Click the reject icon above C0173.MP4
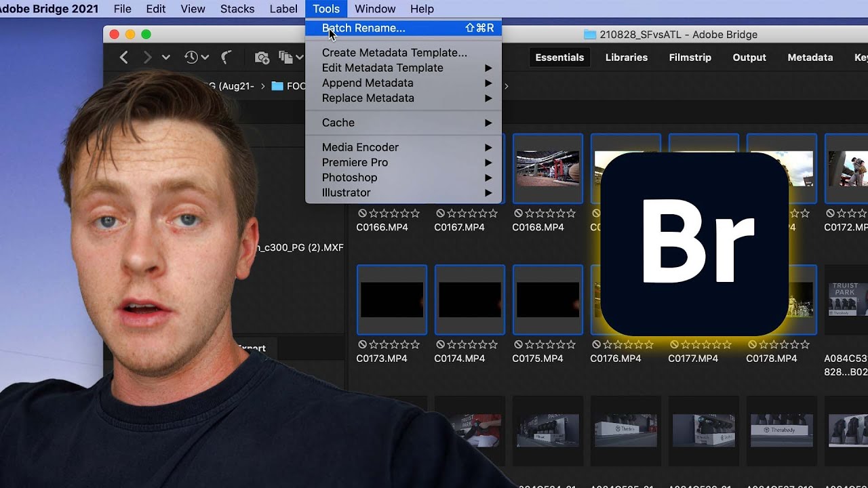 [362, 344]
